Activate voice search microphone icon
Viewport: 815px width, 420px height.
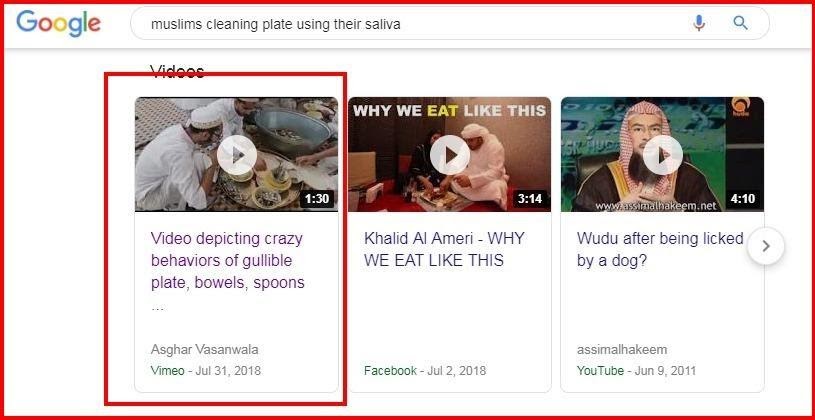click(x=699, y=23)
